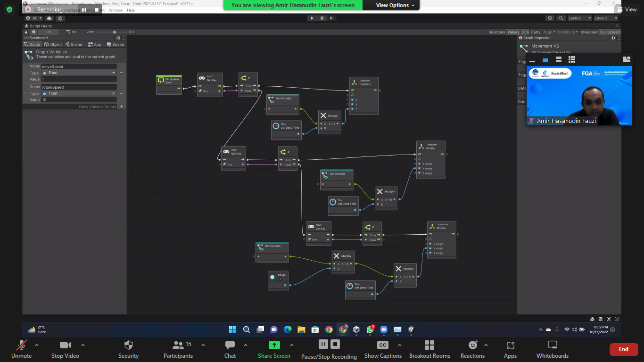Screen dimensions: 644x362
Task: Expand Zoom View Options menu
Action: [x=395, y=5]
